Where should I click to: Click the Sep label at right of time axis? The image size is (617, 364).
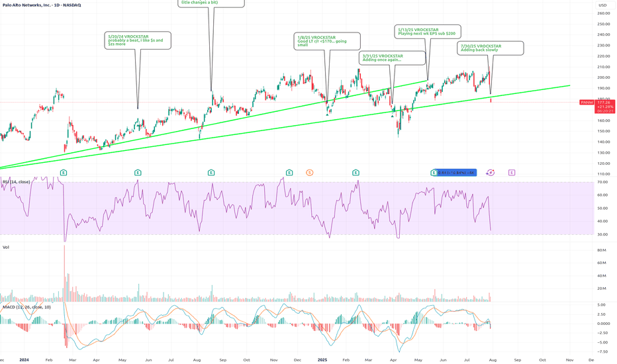(x=518, y=359)
